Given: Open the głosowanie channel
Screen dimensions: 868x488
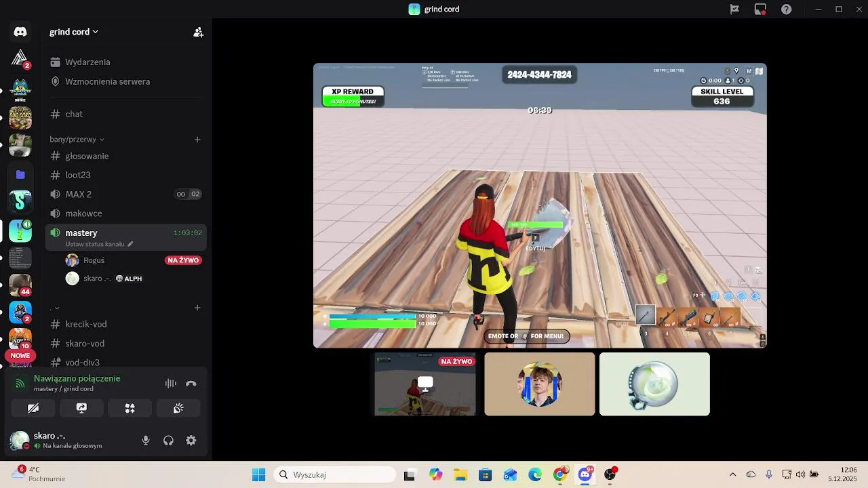Looking at the screenshot, I should 126,156.
